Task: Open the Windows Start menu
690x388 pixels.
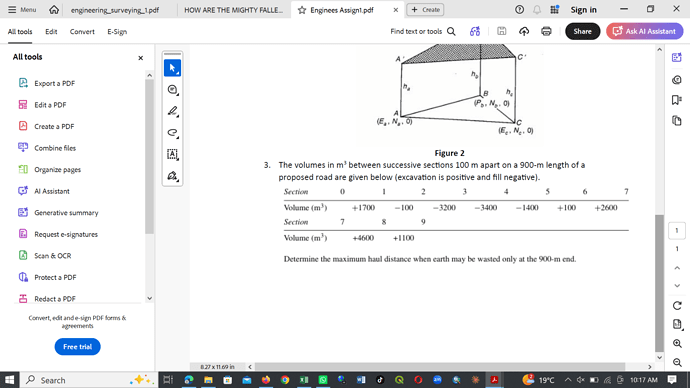Action: coord(9,380)
